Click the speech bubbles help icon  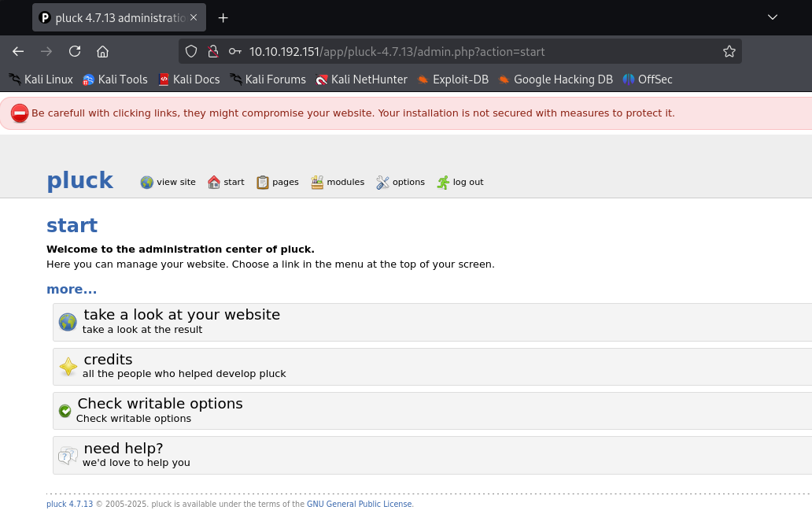68,456
